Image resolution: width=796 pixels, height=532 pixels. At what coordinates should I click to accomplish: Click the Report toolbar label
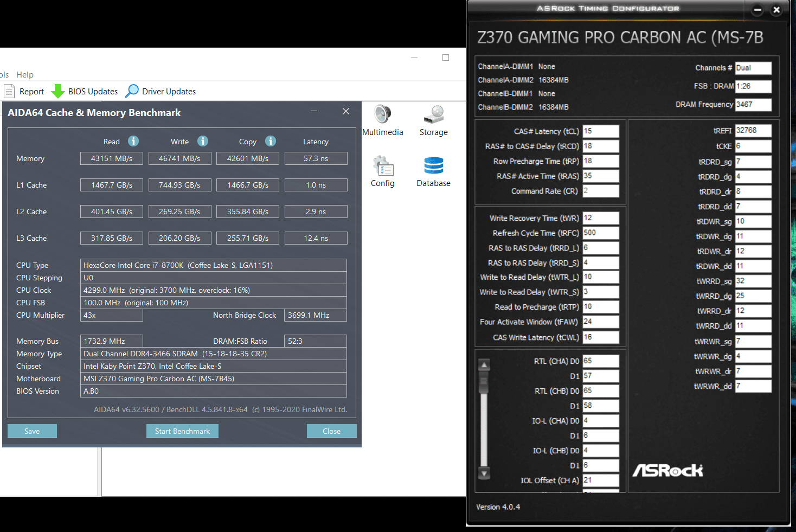point(31,92)
